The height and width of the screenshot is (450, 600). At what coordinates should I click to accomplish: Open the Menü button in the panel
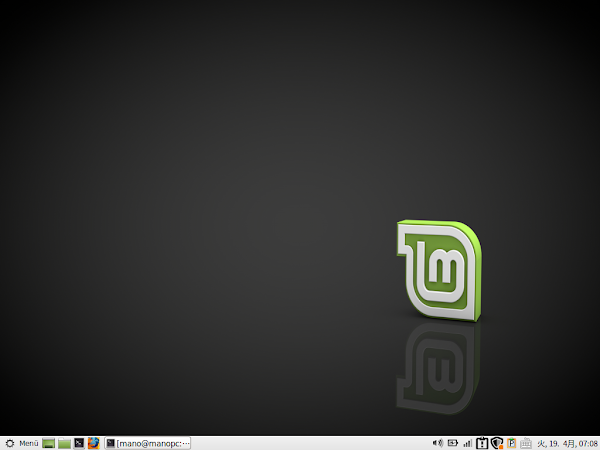[x=22, y=443]
